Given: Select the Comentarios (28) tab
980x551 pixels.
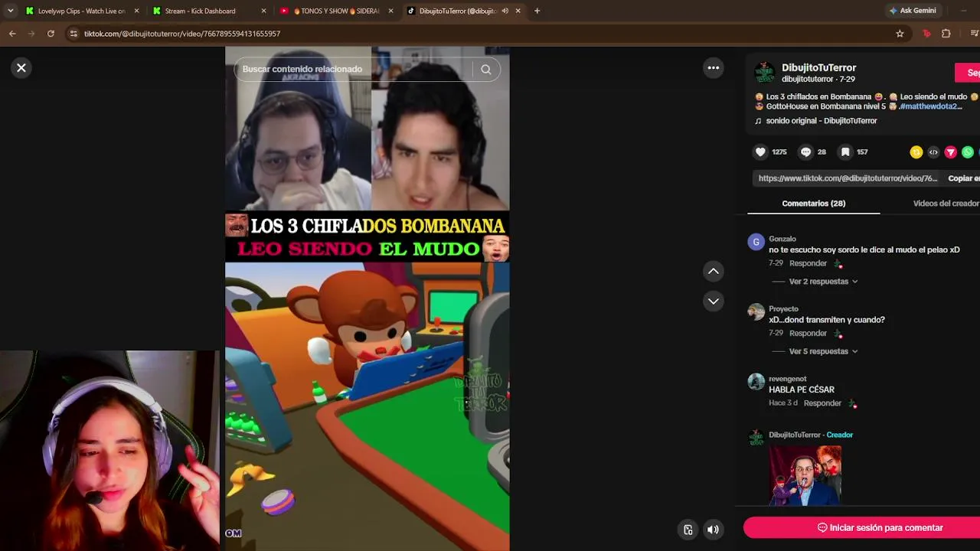Looking at the screenshot, I should (x=813, y=204).
